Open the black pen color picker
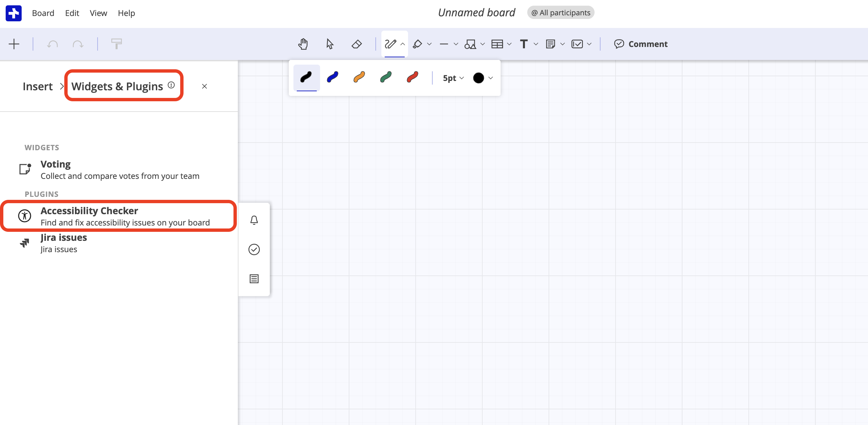The width and height of the screenshot is (868, 425). 483,78
